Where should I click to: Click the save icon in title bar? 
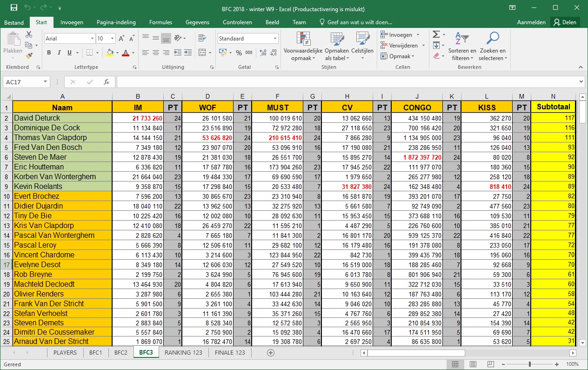14,8
